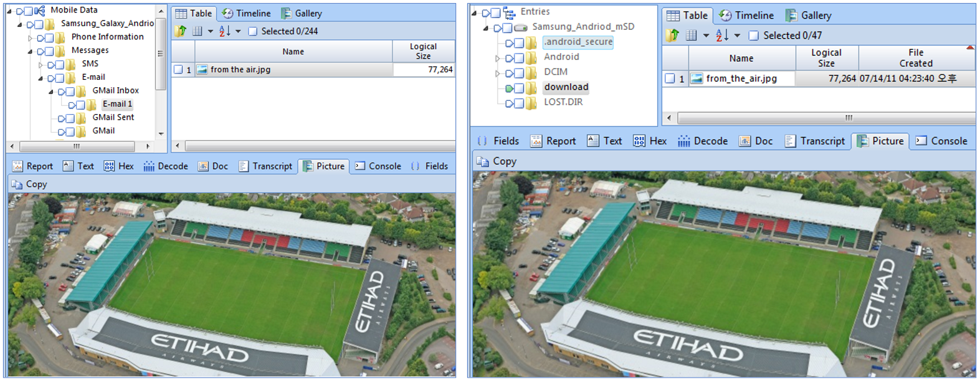Image resolution: width=980 pixels, height=382 pixels.
Task: Collapse the GMail Inbox tree node
Action: click(52, 91)
